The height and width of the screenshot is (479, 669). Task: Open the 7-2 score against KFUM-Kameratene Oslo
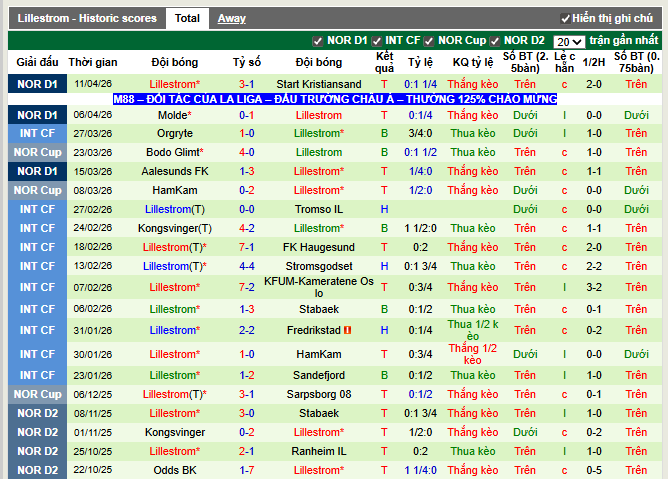pyautogui.click(x=246, y=287)
